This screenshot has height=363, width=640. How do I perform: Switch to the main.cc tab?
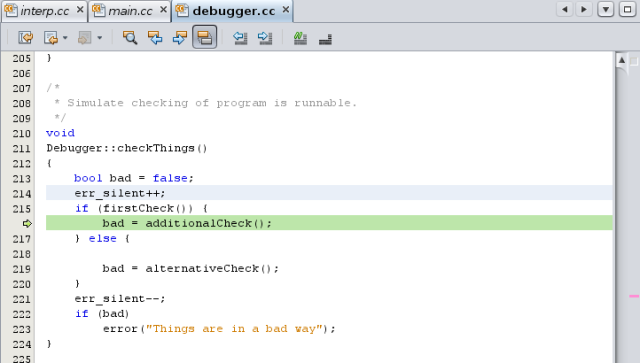click(130, 11)
